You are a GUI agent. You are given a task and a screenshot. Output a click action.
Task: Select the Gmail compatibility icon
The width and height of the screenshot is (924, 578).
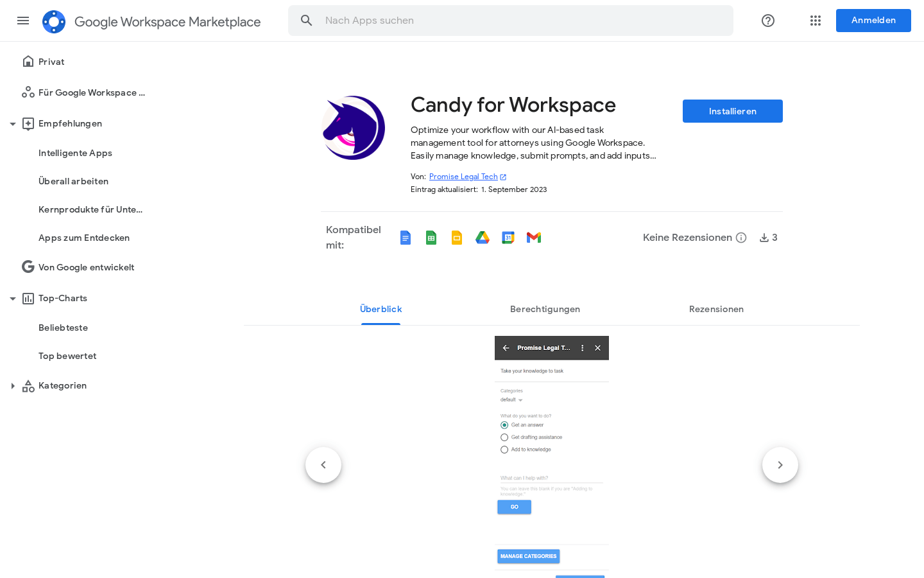point(534,237)
